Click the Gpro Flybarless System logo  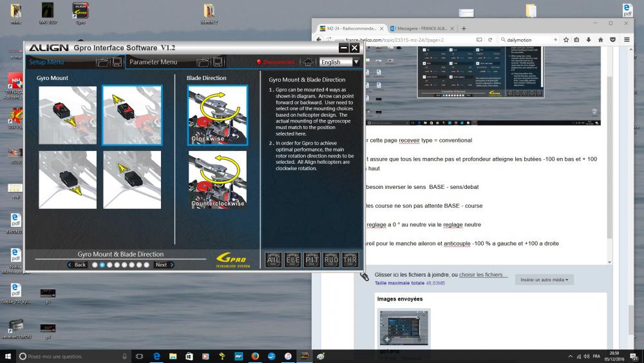[232, 260]
